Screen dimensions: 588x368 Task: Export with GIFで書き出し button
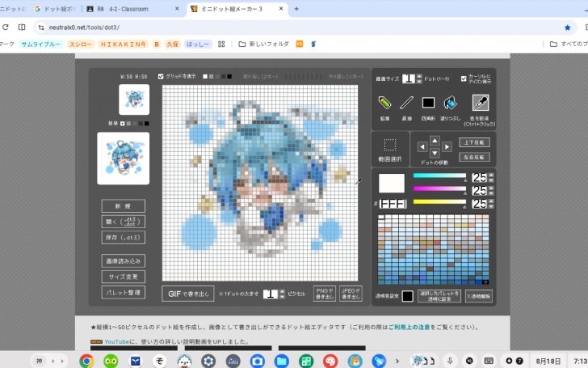[188, 294]
